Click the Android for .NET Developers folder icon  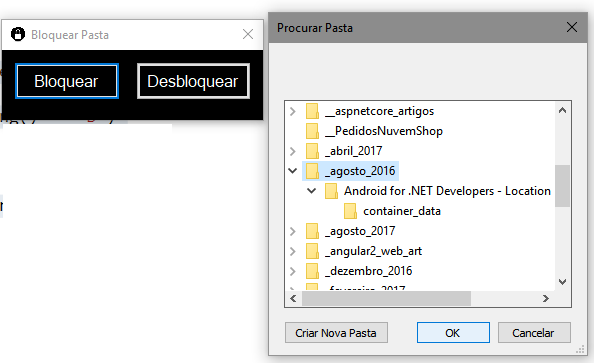tap(331, 191)
